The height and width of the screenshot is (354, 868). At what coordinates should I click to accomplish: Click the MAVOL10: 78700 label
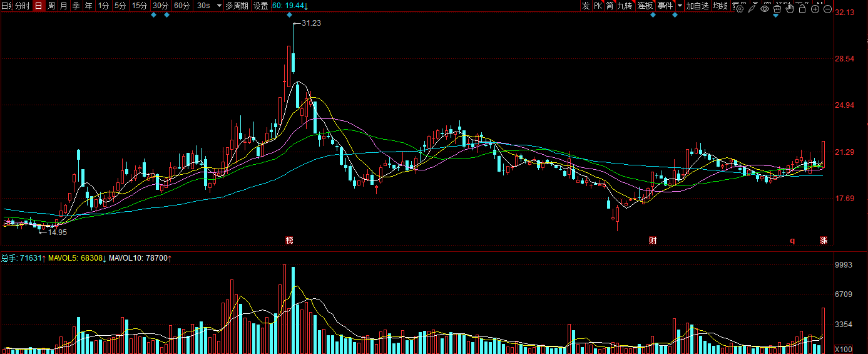141,258
